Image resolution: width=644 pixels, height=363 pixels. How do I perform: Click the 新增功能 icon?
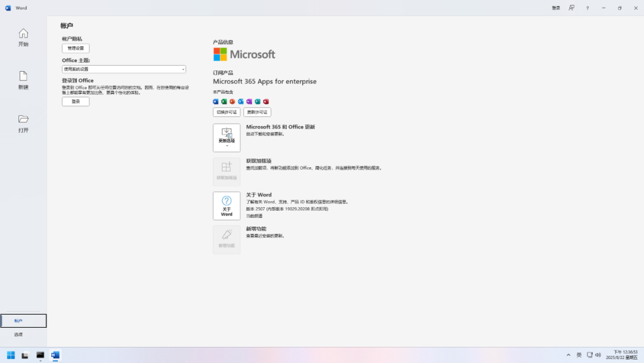227,239
